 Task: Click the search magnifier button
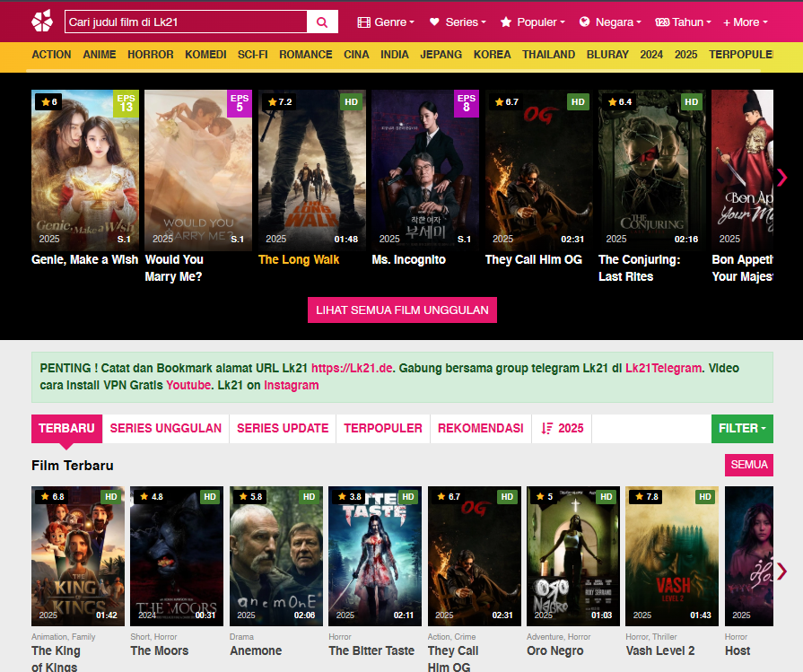(x=322, y=22)
